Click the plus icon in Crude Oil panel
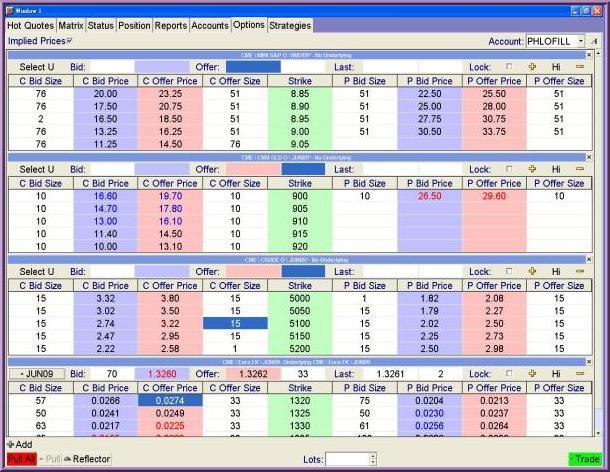 tap(532, 271)
